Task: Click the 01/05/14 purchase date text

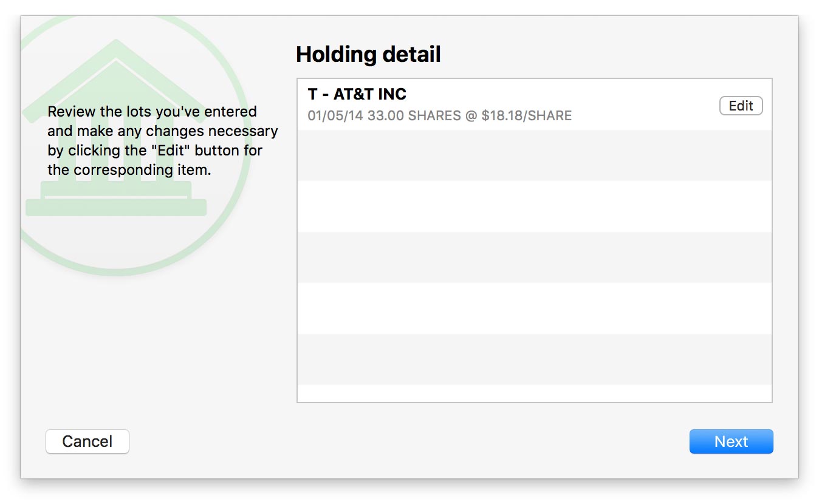Action: (335, 115)
